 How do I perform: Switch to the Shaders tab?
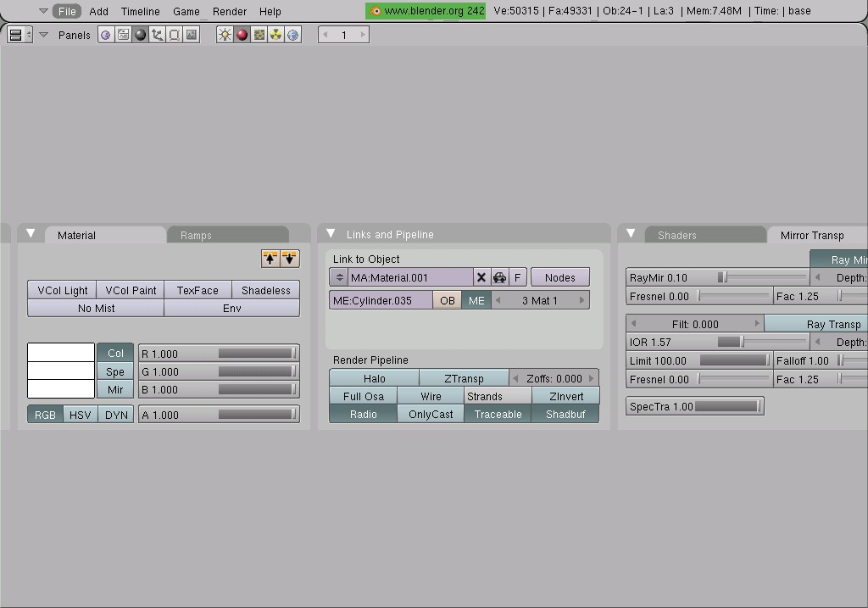[705, 235]
